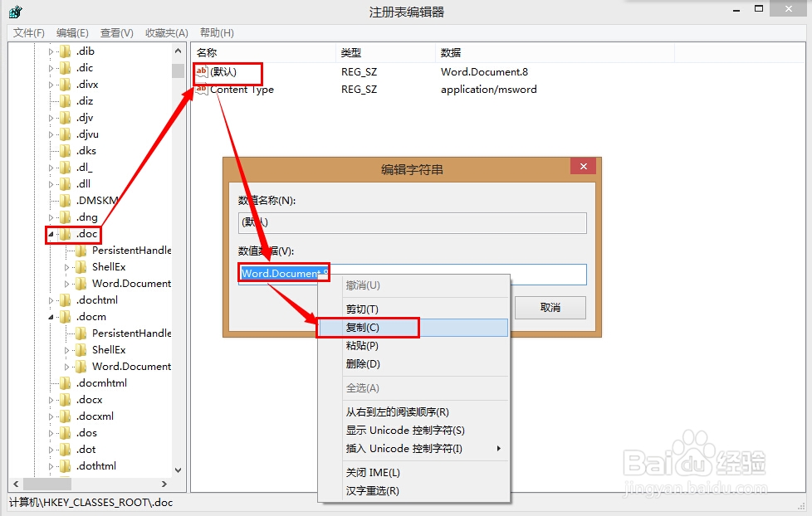The image size is (812, 516).
Task: Open the 查看(V) menu
Action: click(117, 32)
